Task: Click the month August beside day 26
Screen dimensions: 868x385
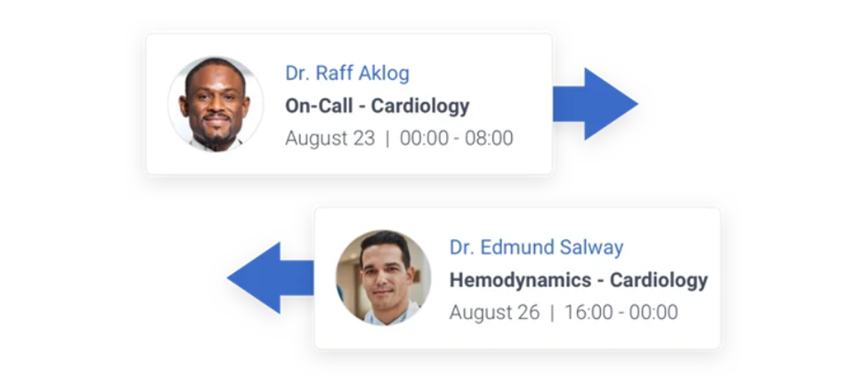Action: click(479, 312)
